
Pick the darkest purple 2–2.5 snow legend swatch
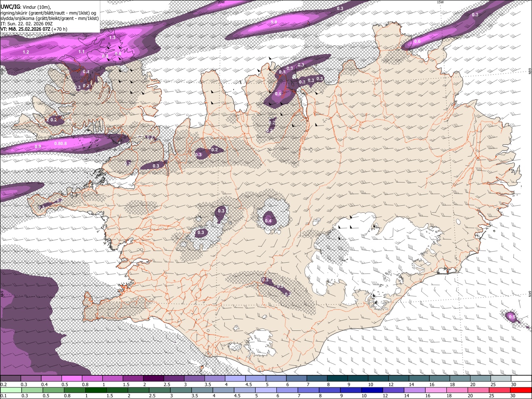point(153,379)
